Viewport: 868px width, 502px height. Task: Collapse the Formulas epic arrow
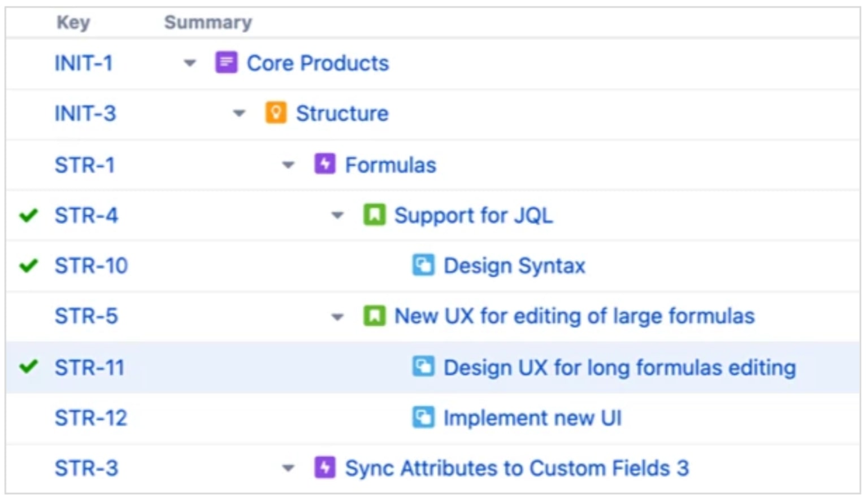click(x=288, y=165)
